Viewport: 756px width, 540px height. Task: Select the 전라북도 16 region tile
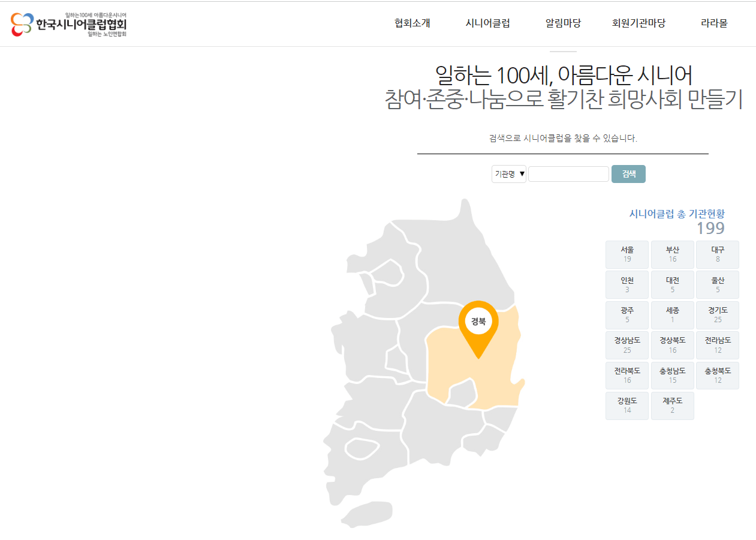[627, 376]
